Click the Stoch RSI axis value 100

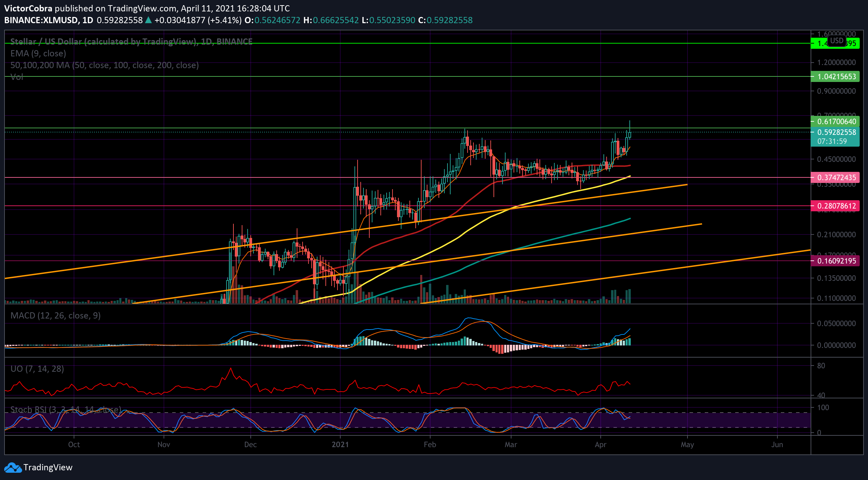point(823,408)
